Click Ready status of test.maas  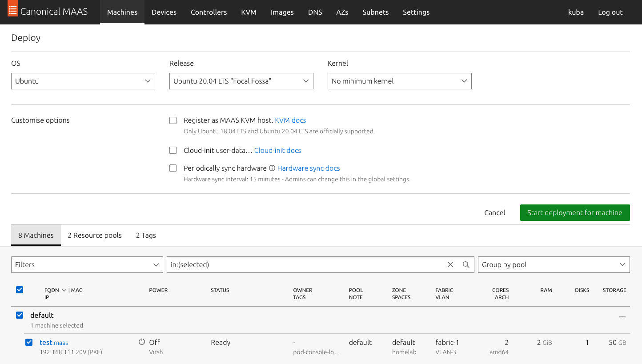pyautogui.click(x=221, y=342)
